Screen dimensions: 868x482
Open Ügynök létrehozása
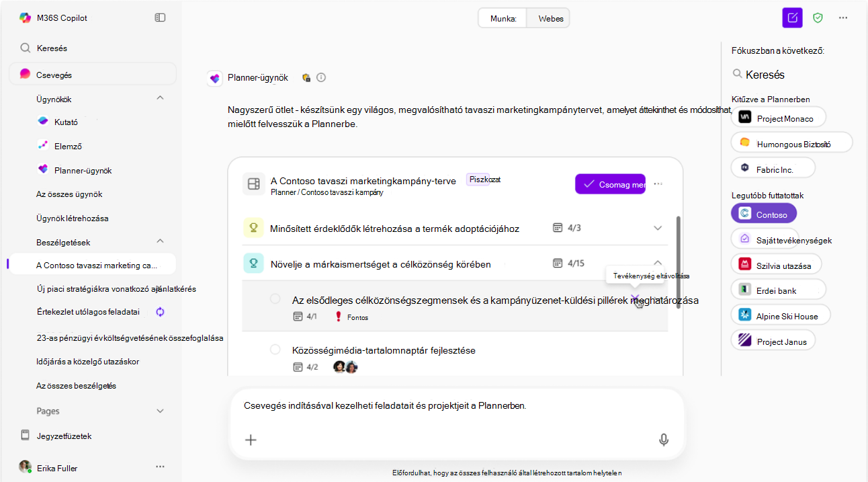73,218
